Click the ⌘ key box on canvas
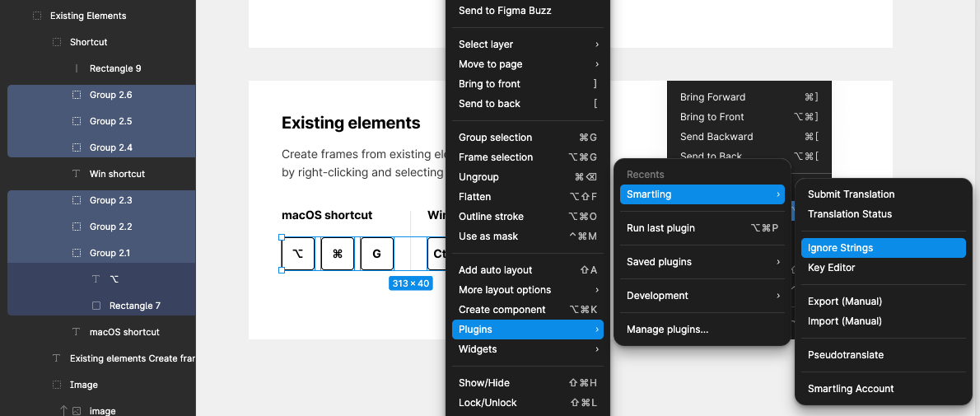The image size is (980, 416). (x=338, y=254)
